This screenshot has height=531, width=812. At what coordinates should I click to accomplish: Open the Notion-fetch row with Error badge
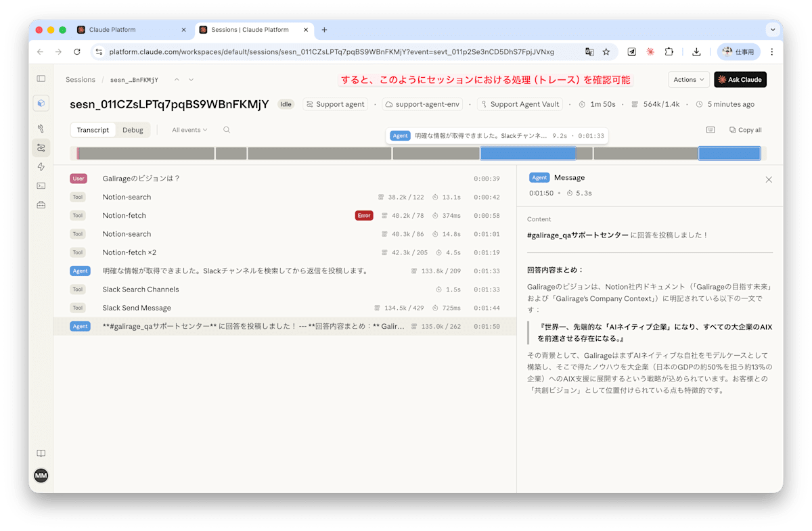click(285, 216)
